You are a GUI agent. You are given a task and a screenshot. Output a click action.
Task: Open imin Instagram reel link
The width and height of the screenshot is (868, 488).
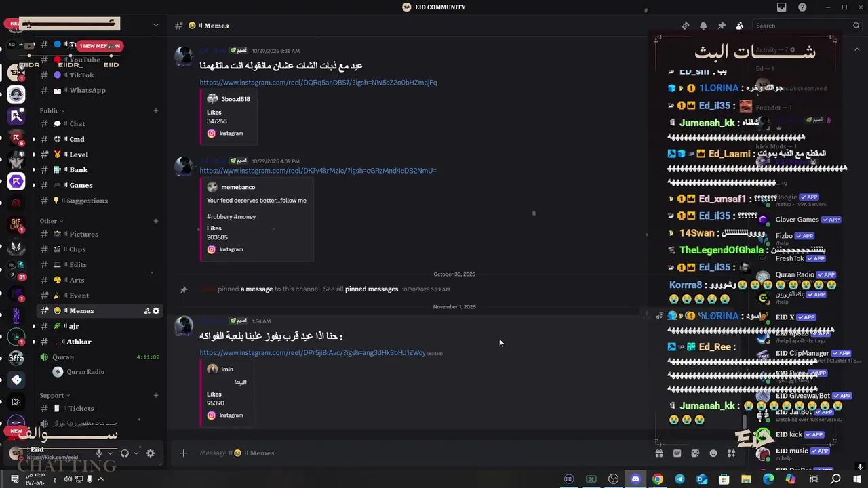(313, 353)
